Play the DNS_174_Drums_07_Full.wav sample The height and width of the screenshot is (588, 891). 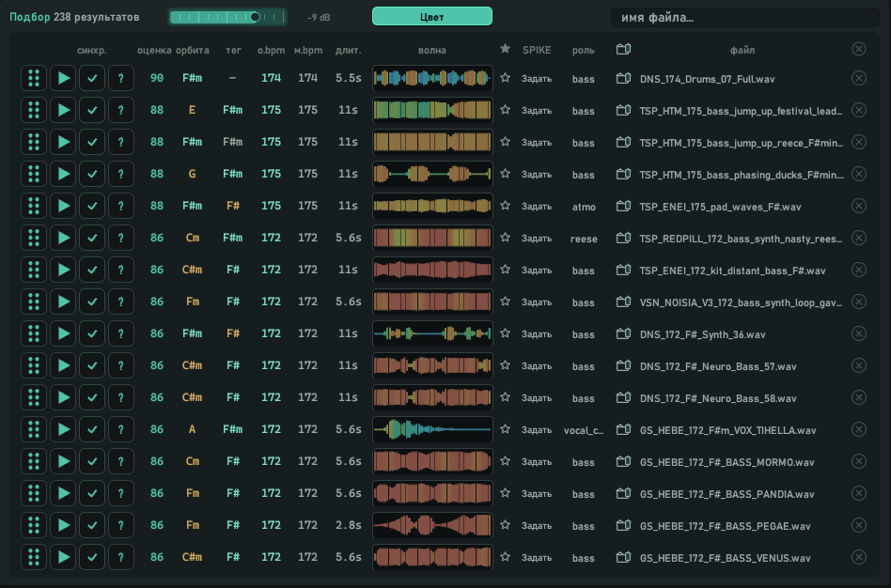(x=63, y=78)
